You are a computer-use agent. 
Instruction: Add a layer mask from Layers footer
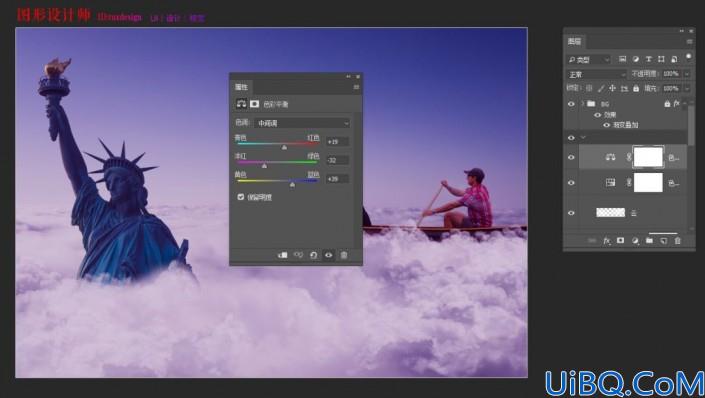[620, 241]
